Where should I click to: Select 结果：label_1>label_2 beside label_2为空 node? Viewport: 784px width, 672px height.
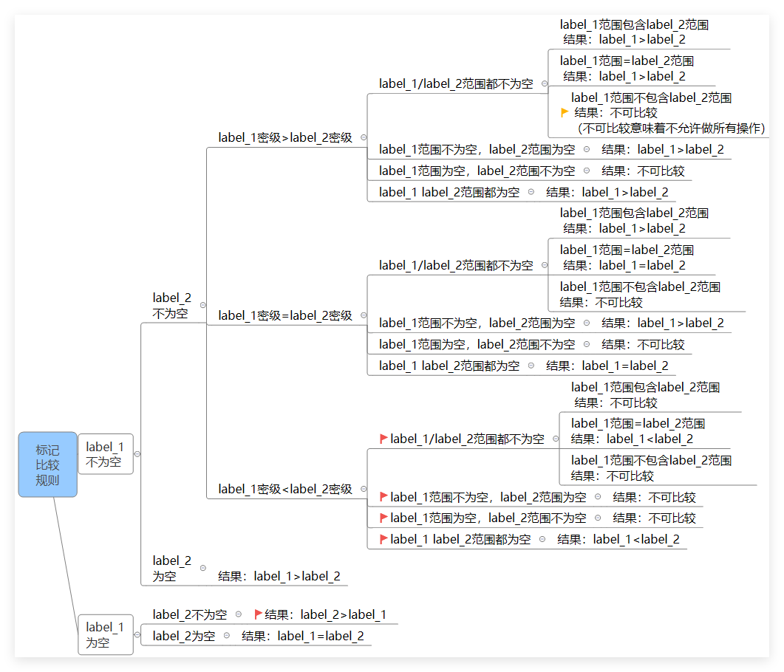pos(279,576)
